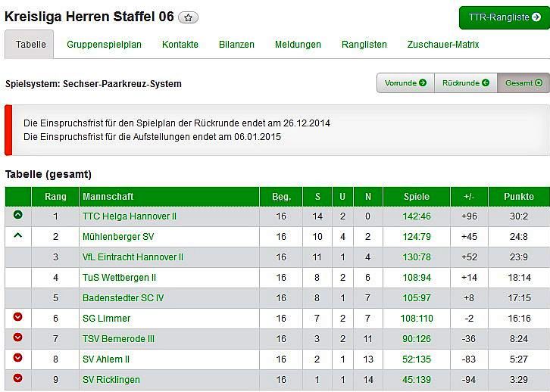Open team page for VfL Eintracht Hannover II

[x=133, y=257]
